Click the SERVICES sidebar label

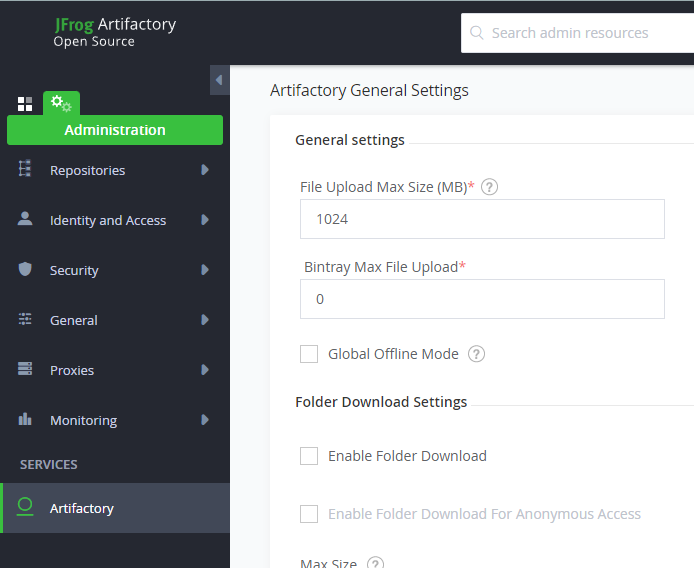pyautogui.click(x=49, y=464)
